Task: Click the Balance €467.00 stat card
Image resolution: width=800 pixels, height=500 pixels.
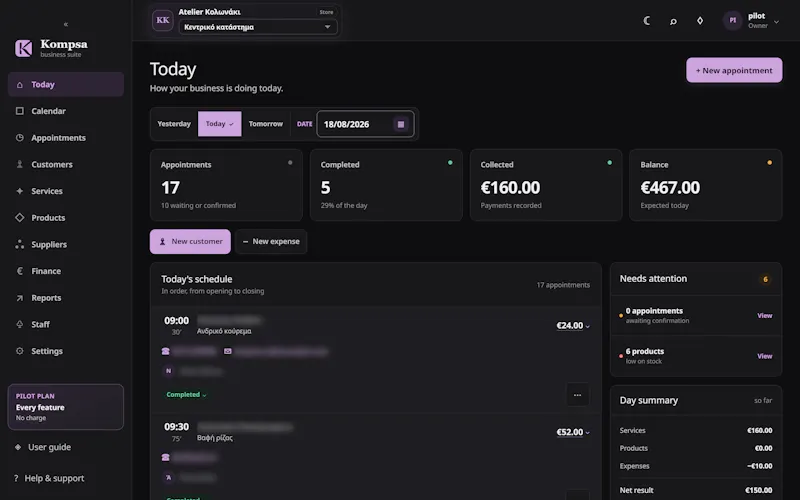Action: tap(706, 185)
